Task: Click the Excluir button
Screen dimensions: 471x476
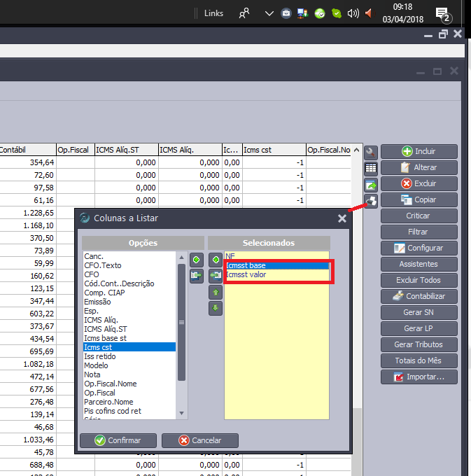Action: tap(419, 183)
